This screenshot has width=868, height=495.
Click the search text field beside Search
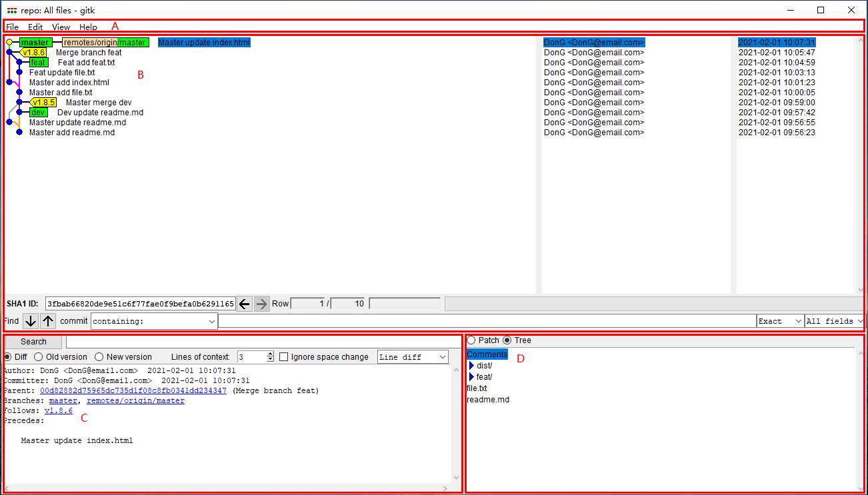tap(263, 342)
